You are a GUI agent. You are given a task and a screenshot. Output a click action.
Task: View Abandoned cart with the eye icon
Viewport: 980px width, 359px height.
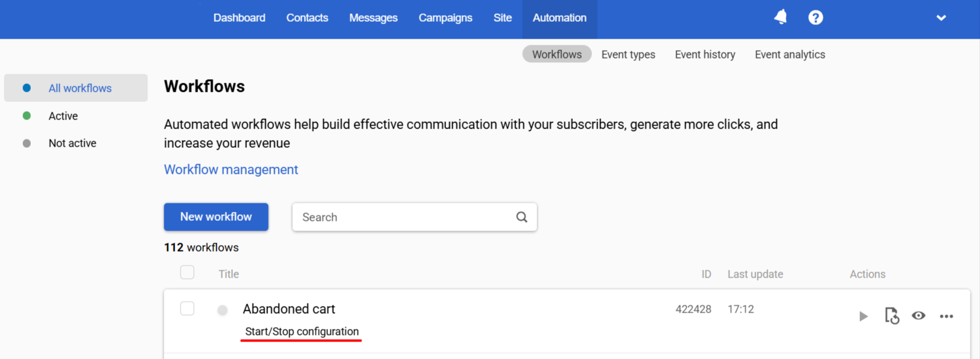coord(918,316)
